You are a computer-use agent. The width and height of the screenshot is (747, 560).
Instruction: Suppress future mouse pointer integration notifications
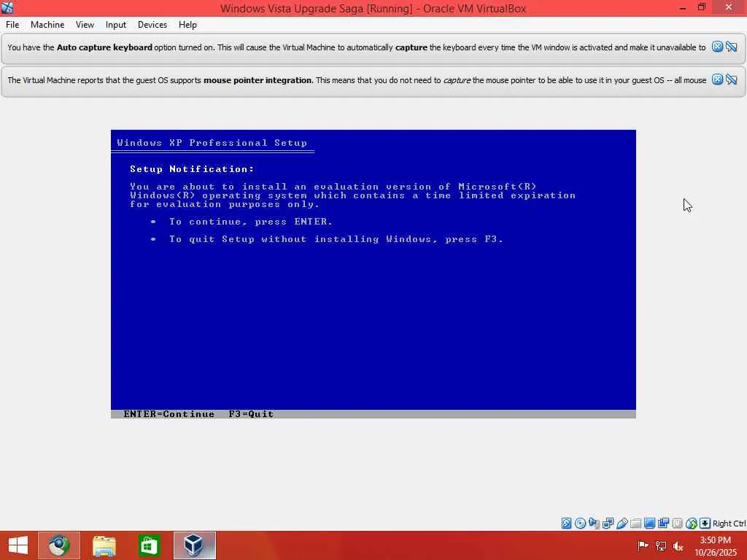pos(732,79)
